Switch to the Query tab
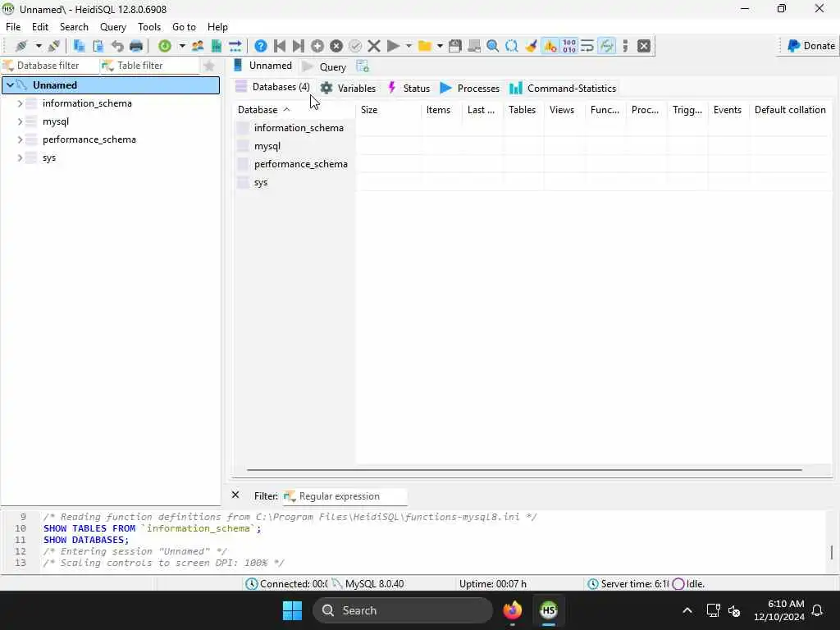 [324, 67]
